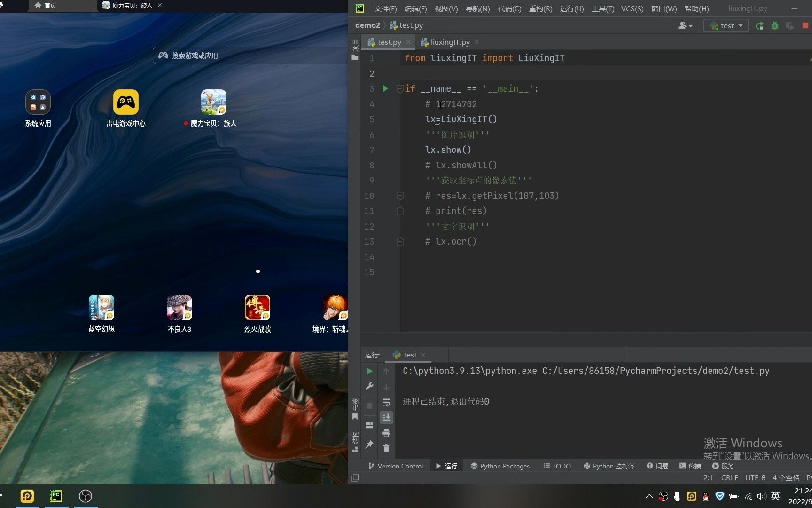Click the rerun test icon in top toolbar
Screen dimensions: 812x508
(x=759, y=26)
